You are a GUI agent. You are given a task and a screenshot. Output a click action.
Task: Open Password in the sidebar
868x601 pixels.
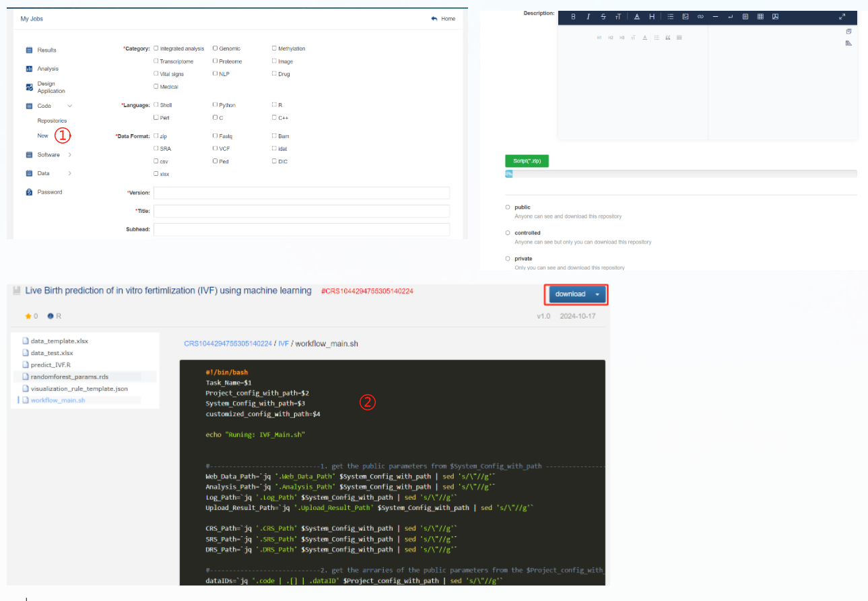50,193
